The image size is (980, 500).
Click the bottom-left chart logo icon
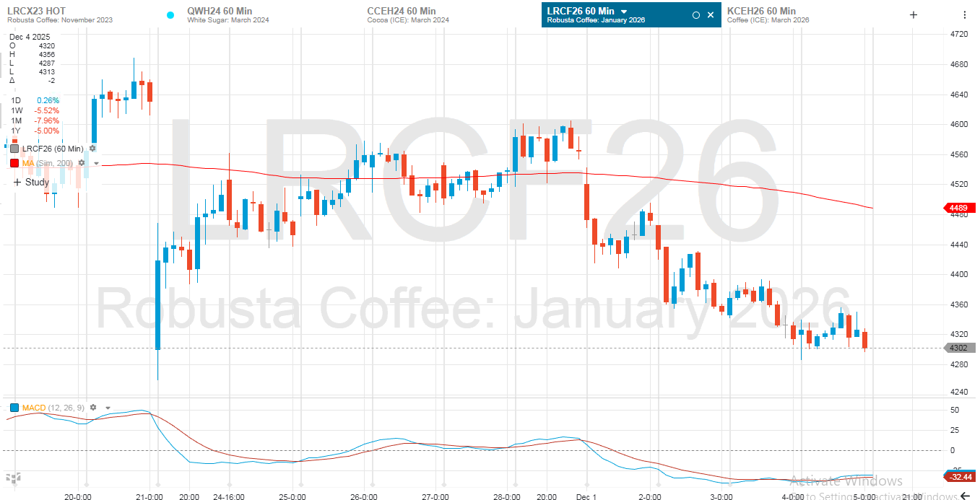click(x=13, y=478)
